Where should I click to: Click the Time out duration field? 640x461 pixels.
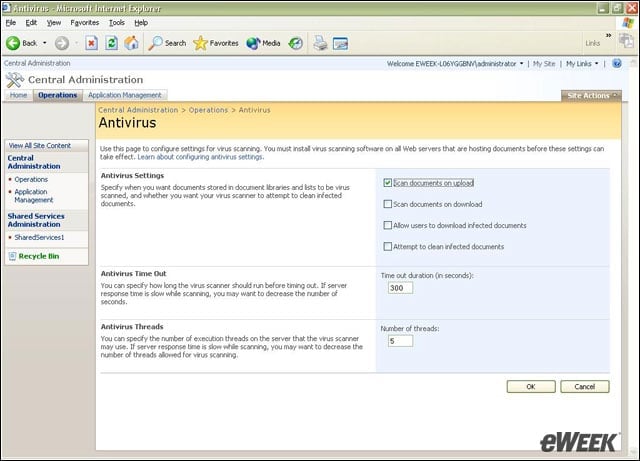(400, 288)
